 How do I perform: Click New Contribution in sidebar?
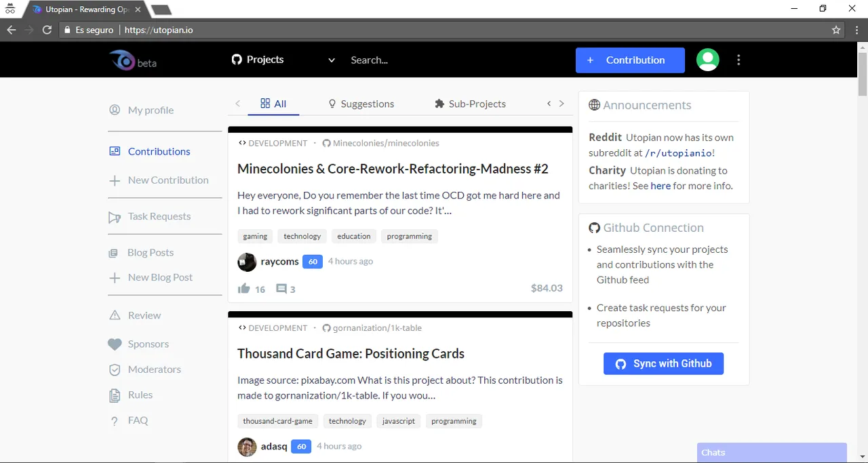[x=159, y=180]
